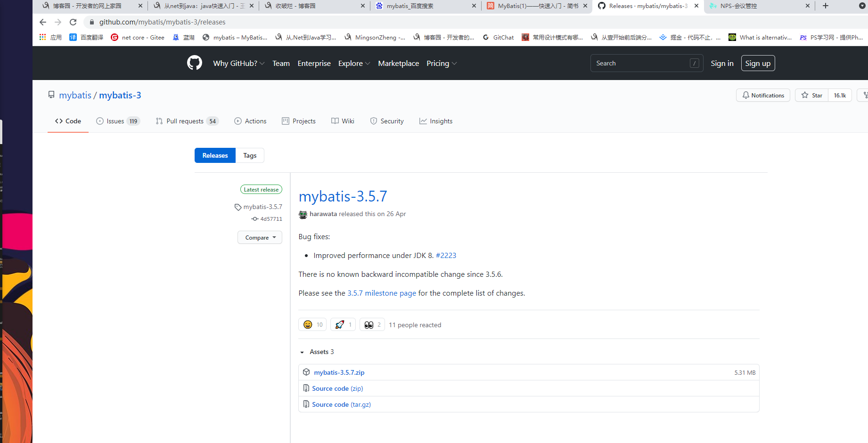
Task: Click the browser address bar URL
Action: coord(162,22)
